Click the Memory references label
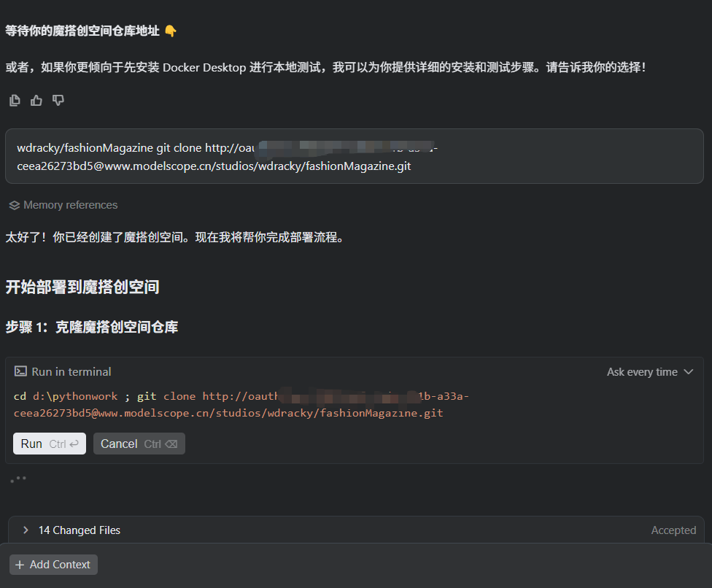Screen dimensions: 712x588 (x=70, y=205)
